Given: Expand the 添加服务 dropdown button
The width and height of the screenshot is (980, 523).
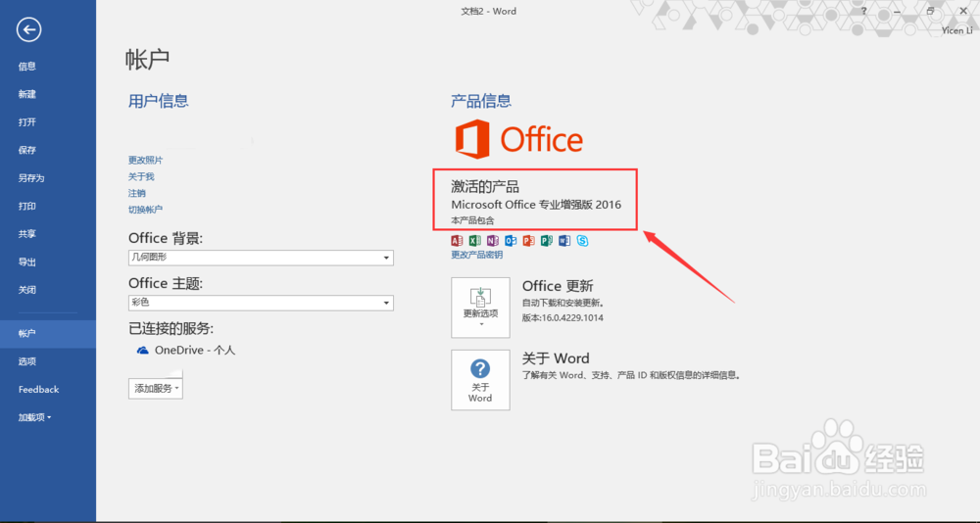Looking at the screenshot, I should click(156, 389).
